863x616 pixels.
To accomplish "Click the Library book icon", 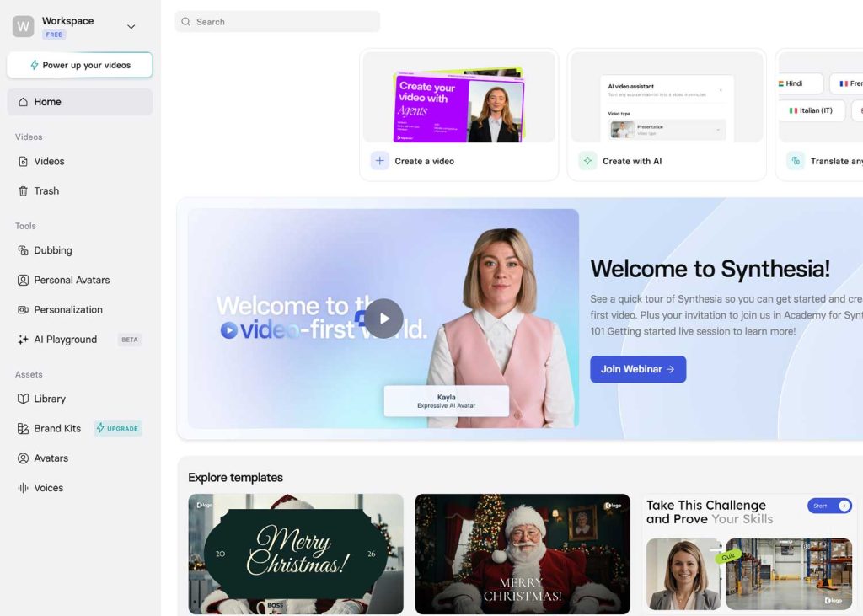I will click(23, 399).
